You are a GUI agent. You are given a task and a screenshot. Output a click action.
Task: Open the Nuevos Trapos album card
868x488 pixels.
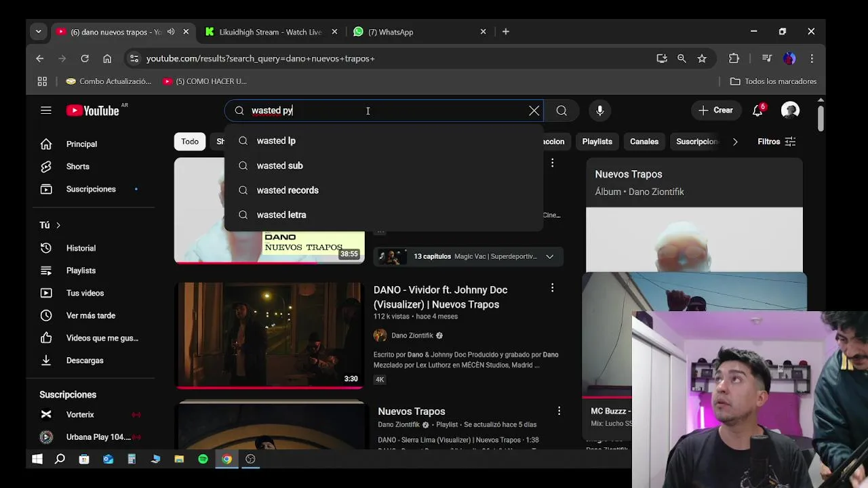pyautogui.click(x=694, y=215)
